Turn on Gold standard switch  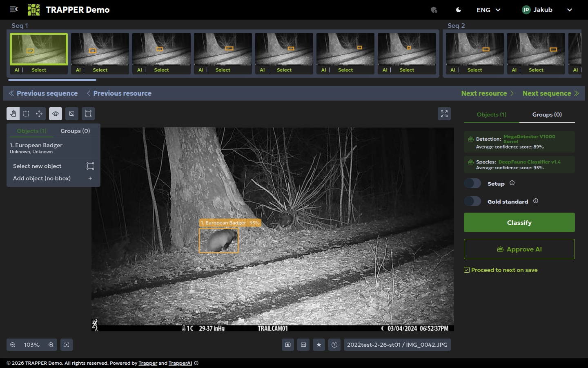click(472, 201)
